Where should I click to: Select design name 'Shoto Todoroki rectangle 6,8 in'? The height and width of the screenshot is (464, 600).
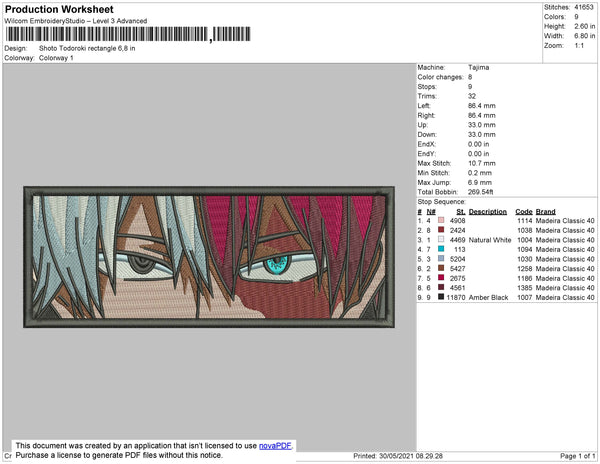[87, 49]
